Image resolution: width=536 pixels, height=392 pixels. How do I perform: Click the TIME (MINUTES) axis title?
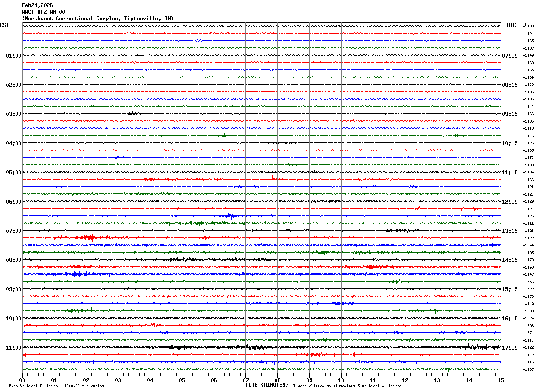(x=267, y=385)
